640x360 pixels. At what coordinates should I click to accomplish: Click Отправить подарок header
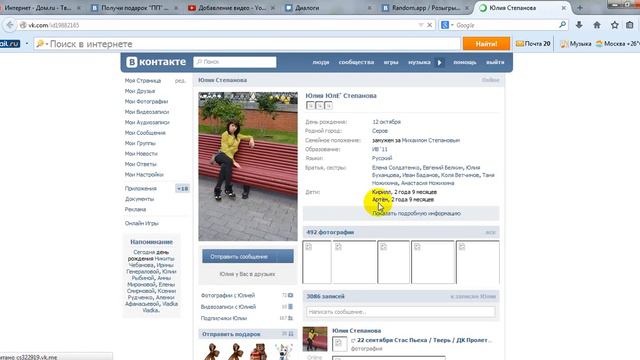[231, 334]
